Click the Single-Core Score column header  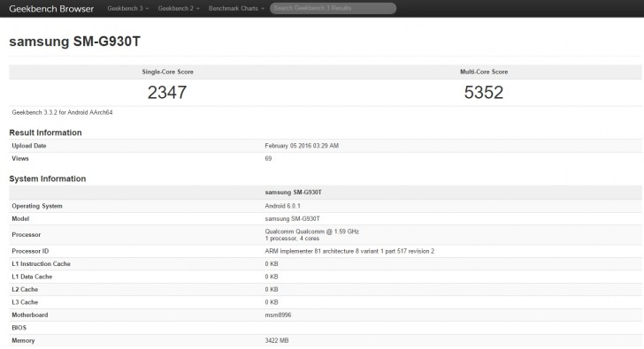167,72
